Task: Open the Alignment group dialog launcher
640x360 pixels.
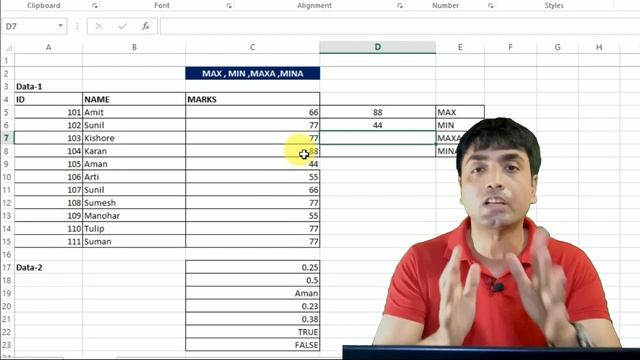Action: (x=400, y=6)
